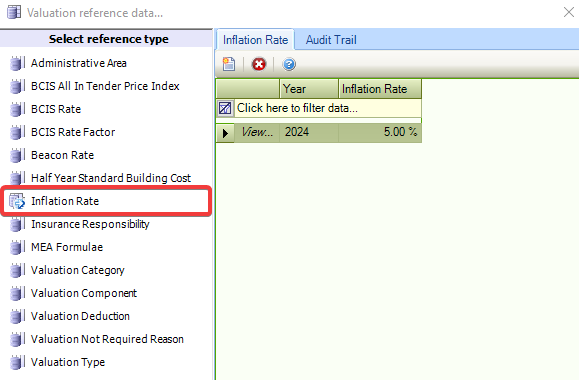The width and height of the screenshot is (579, 380).
Task: Click the red delete record icon
Action: pyautogui.click(x=258, y=64)
